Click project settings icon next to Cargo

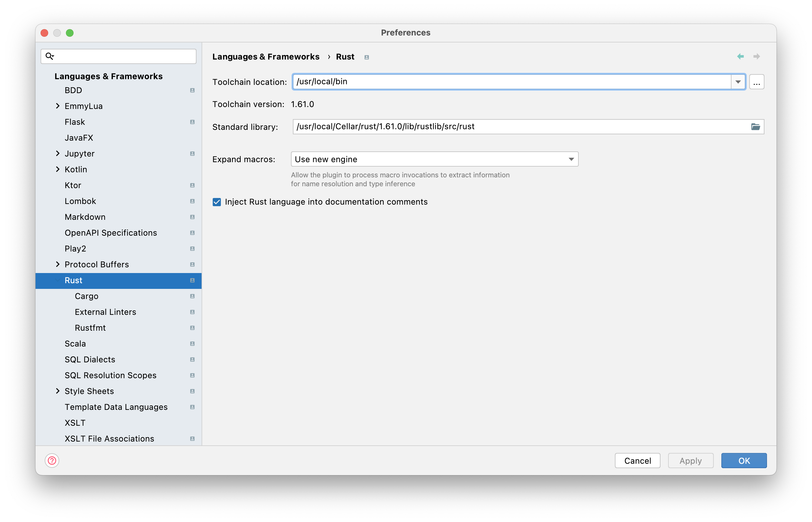tap(192, 296)
